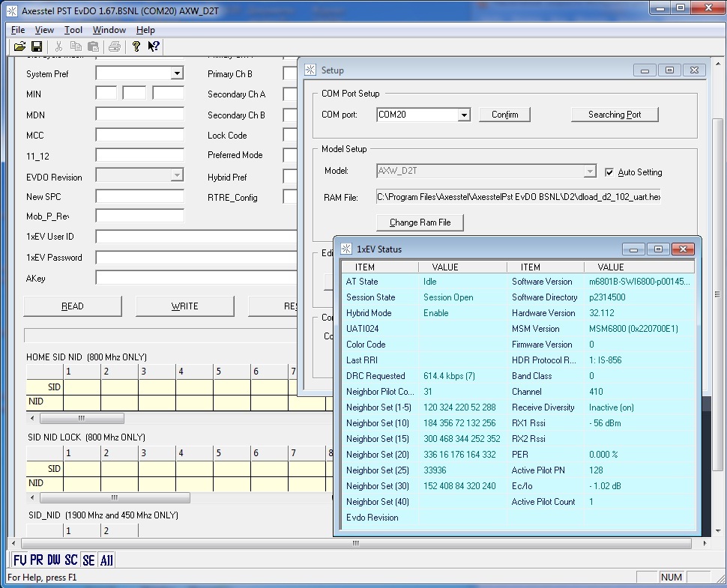Click the MDN input field
The image size is (727, 588).
point(139,114)
